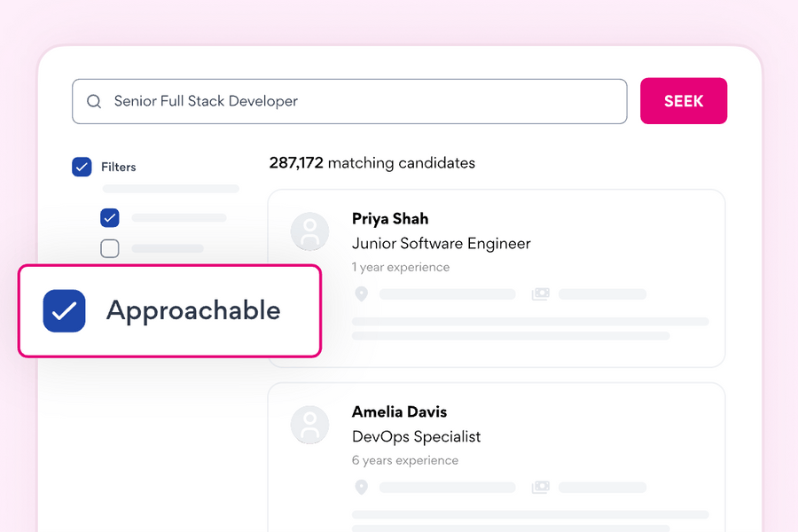This screenshot has height=532, width=798.
Task: Click the Approachable filter label
Action: (193, 311)
